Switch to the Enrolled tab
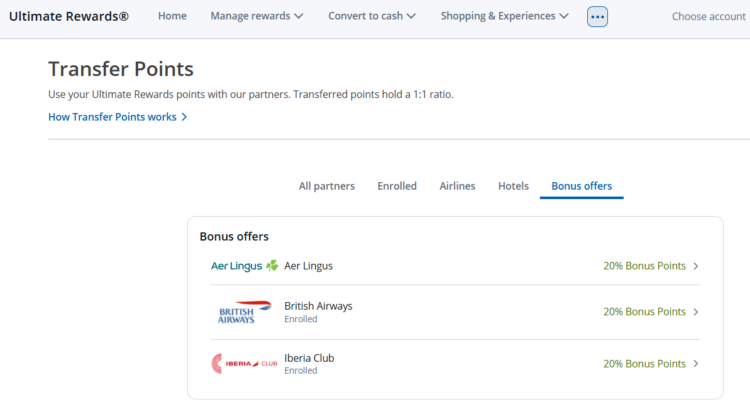The width and height of the screenshot is (750, 412). (x=397, y=186)
